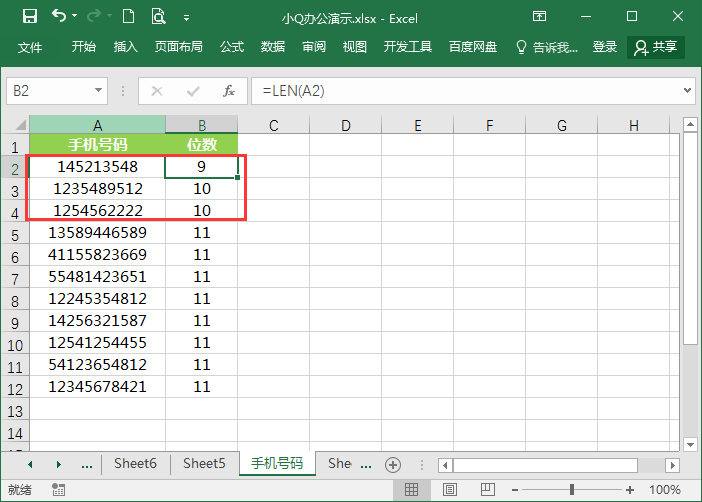This screenshot has height=502, width=702.
Task: Click cell containing 14256321587
Action: coord(98,320)
